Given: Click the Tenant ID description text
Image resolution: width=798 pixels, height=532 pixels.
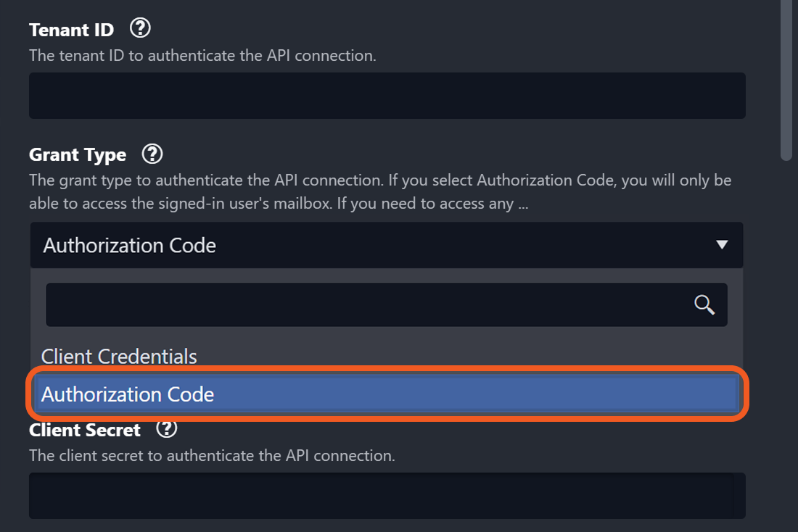Looking at the screenshot, I should click(x=202, y=55).
